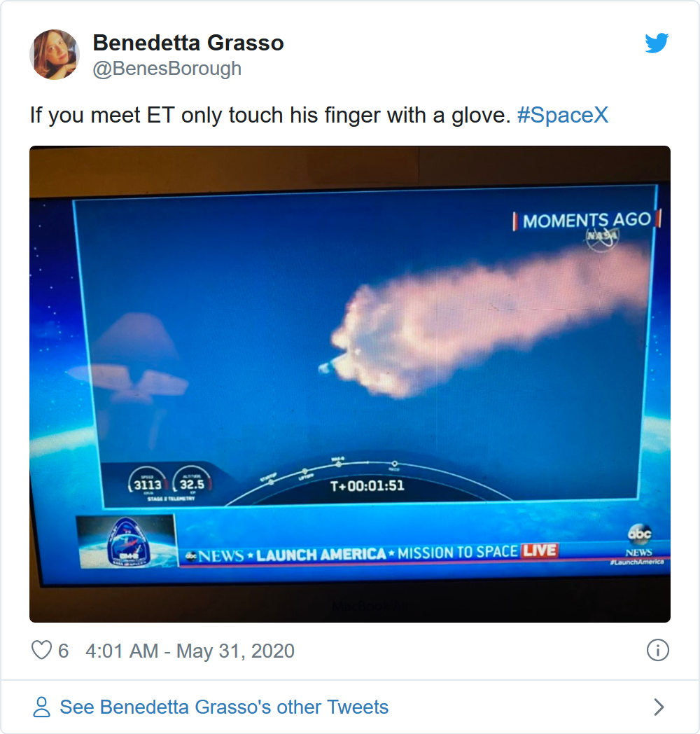
Task: Click the T+00:01:51 mission timer in photo
Action: click(x=367, y=486)
